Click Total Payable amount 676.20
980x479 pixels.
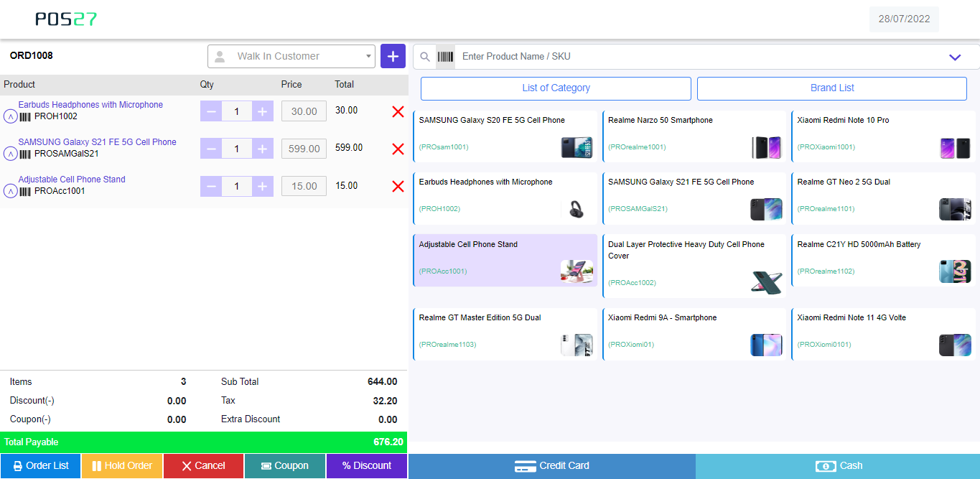(x=388, y=442)
